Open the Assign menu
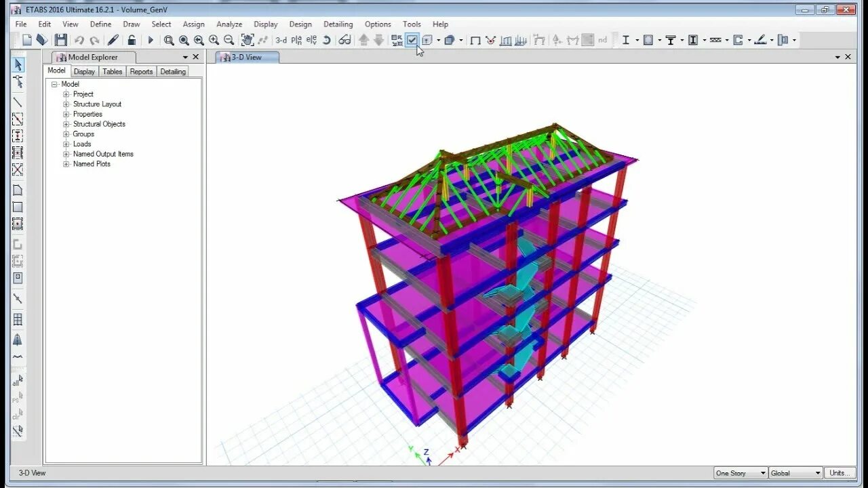 tap(193, 24)
